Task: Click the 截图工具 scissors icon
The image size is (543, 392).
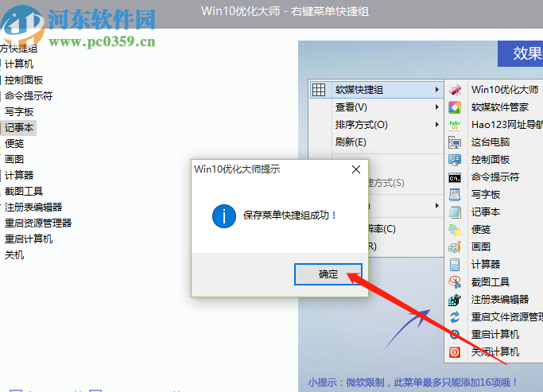Action: (x=455, y=282)
